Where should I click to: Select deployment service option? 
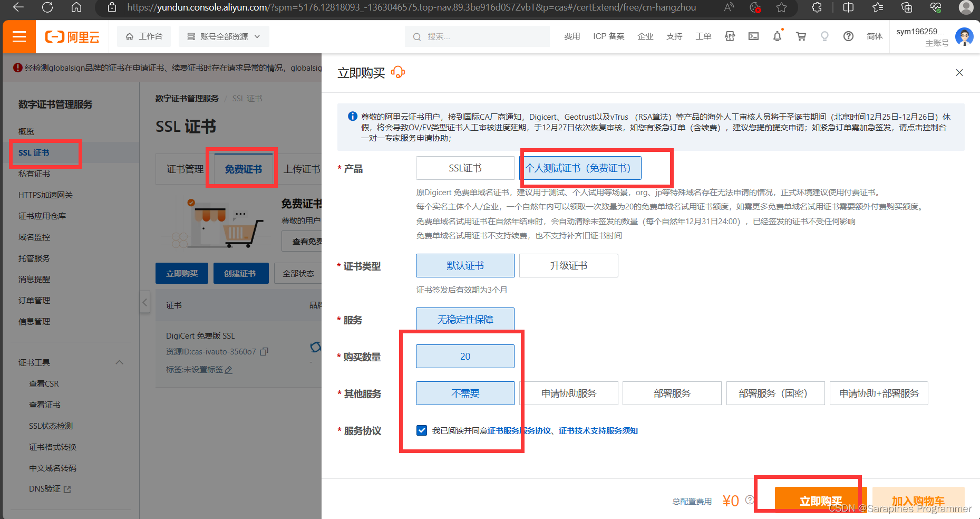(672, 393)
